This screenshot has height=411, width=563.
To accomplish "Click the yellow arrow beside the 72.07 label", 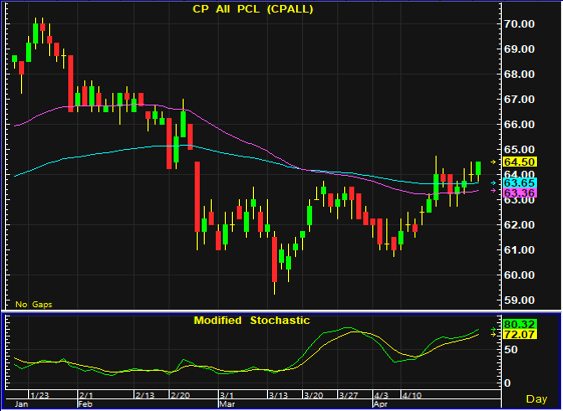I will pyautogui.click(x=493, y=335).
